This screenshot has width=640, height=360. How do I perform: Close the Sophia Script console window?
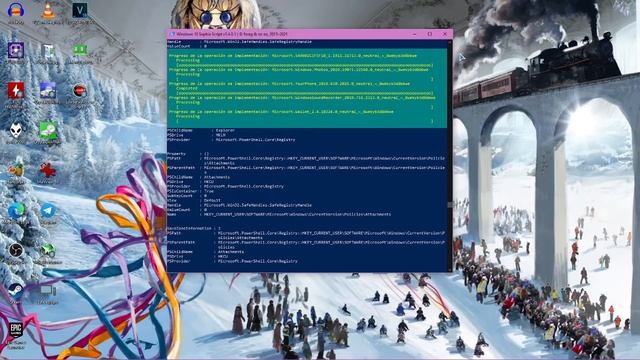click(445, 34)
